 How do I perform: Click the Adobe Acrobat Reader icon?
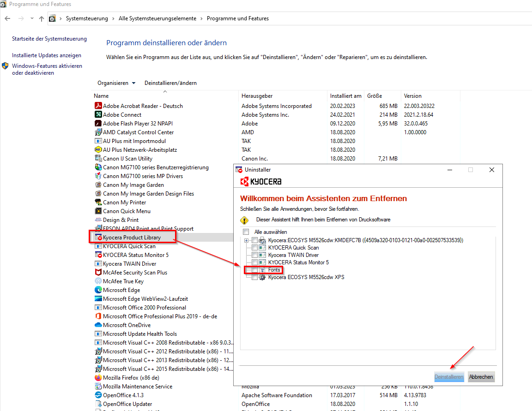click(98, 106)
